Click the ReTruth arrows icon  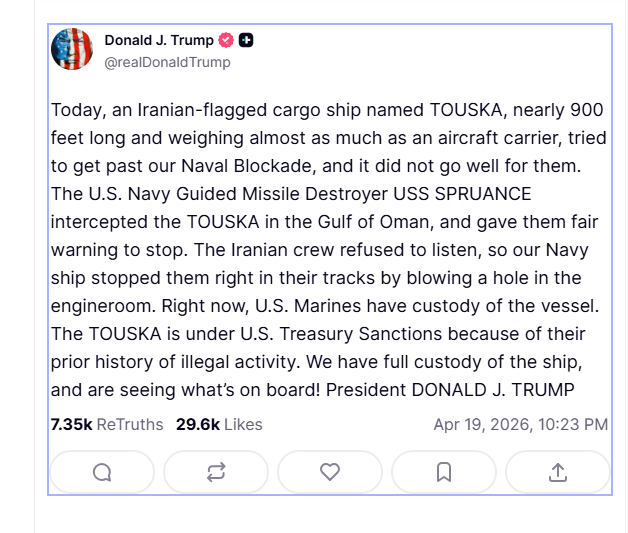pos(216,472)
